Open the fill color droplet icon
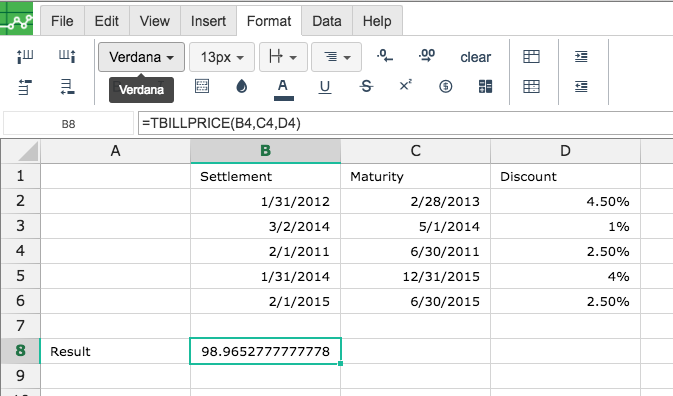Viewport: 673px width, 396px height. point(242,87)
